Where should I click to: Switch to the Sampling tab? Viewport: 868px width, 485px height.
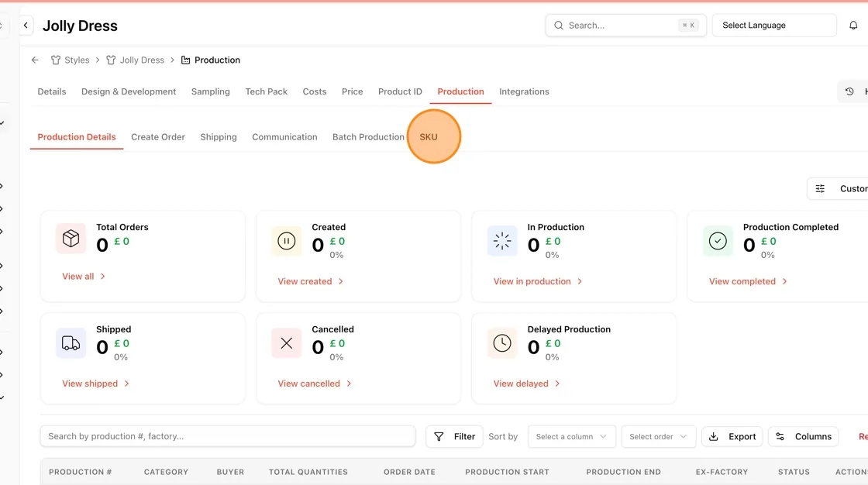pyautogui.click(x=210, y=92)
